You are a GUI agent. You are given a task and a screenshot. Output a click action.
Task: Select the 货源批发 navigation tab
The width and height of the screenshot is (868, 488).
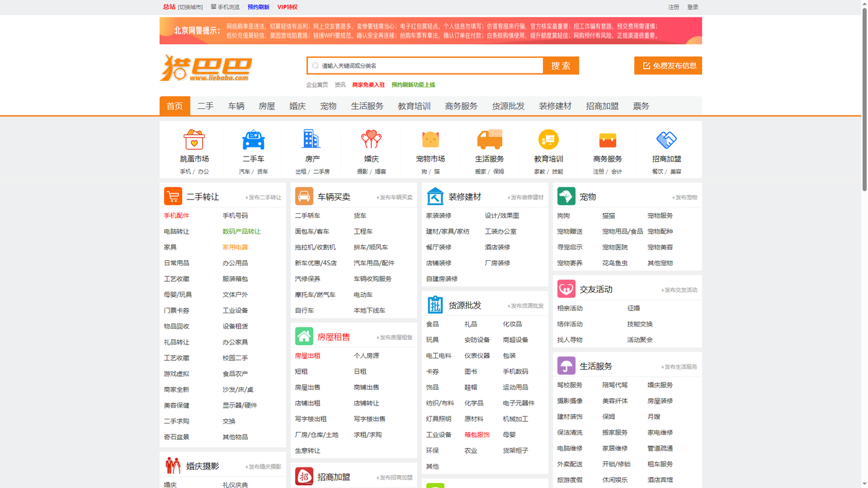pos(508,106)
